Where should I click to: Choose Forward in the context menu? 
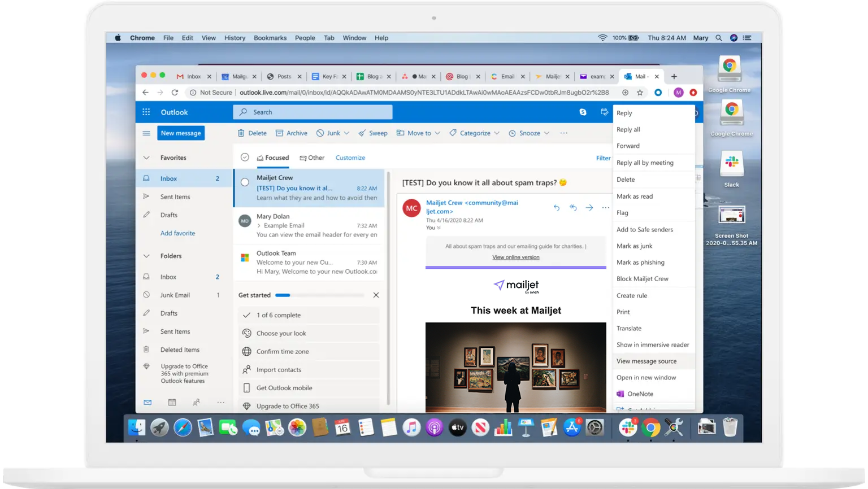click(654, 146)
